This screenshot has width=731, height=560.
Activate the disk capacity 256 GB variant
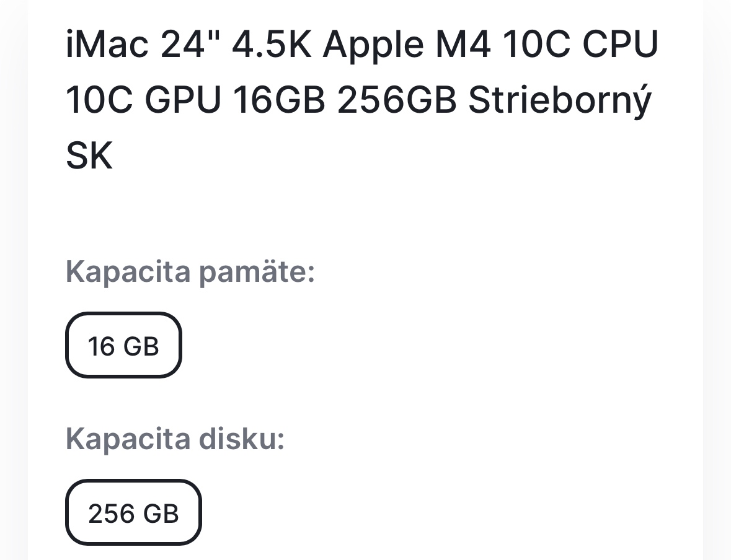(133, 512)
